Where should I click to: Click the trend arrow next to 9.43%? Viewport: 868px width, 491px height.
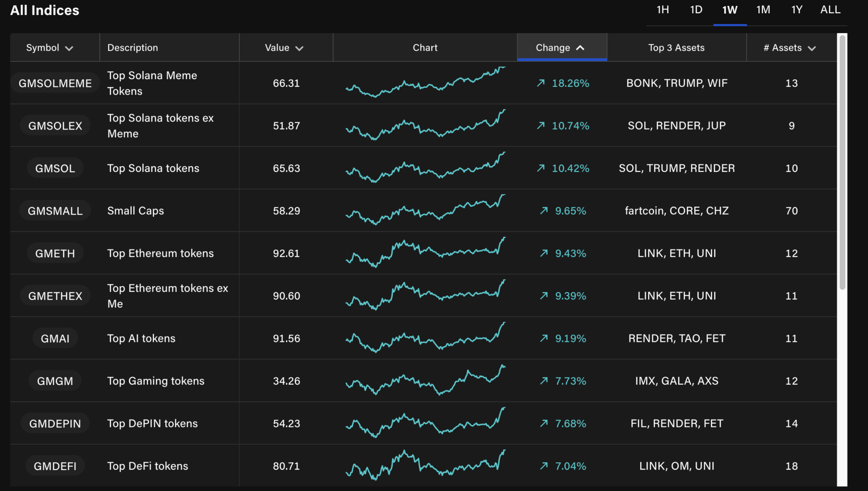click(x=544, y=253)
